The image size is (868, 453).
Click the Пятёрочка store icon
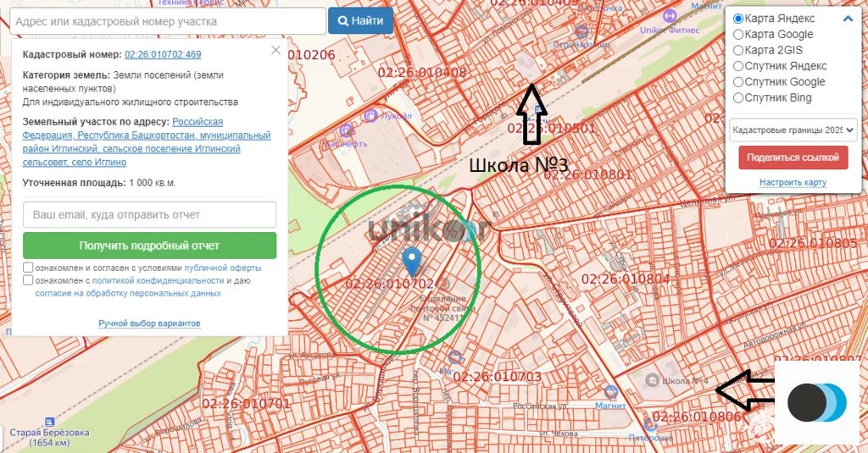point(649,426)
